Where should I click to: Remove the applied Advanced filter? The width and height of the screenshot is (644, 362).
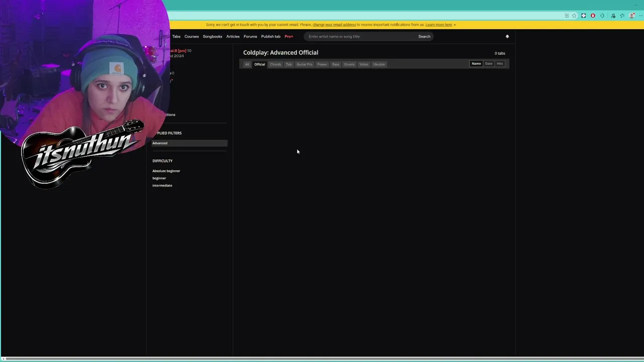(x=190, y=143)
